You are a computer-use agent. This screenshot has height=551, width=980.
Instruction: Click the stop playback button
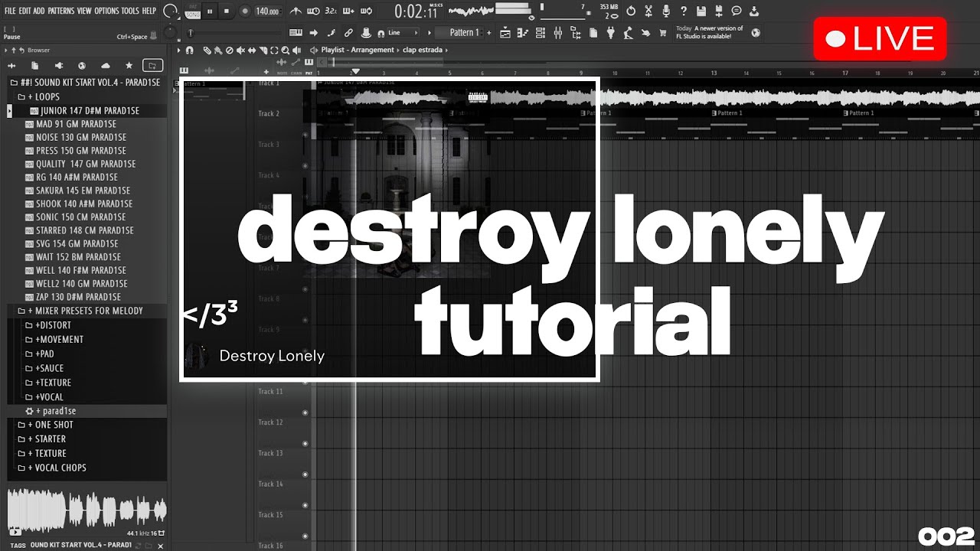tap(226, 11)
